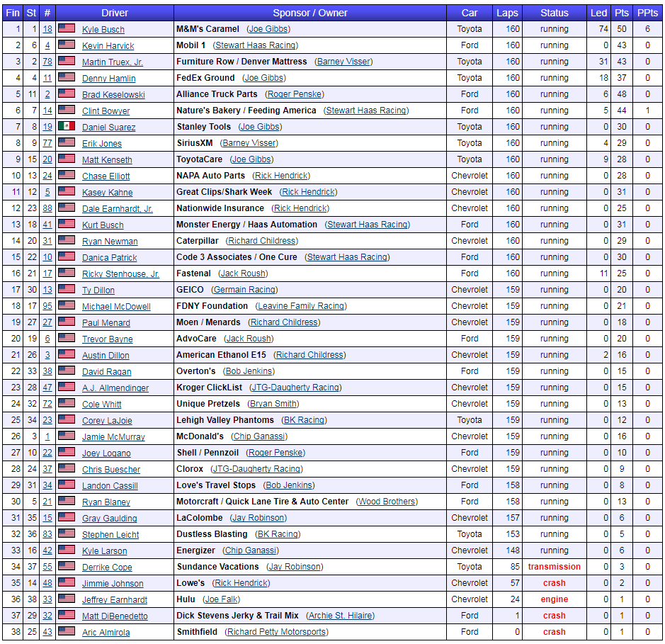Open Roger Penske link in Keselowski row
Screen dimensions: 665x644
tap(295, 94)
